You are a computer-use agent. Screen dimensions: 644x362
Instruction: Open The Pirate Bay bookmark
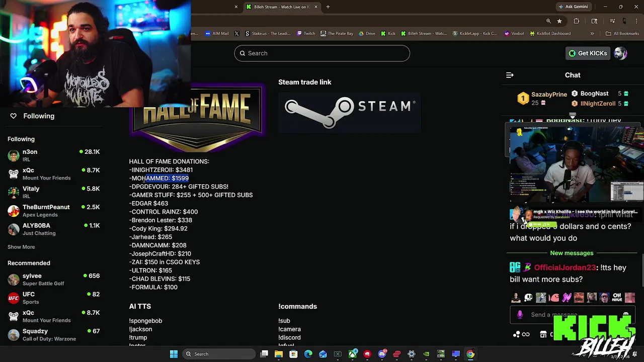tap(337, 33)
